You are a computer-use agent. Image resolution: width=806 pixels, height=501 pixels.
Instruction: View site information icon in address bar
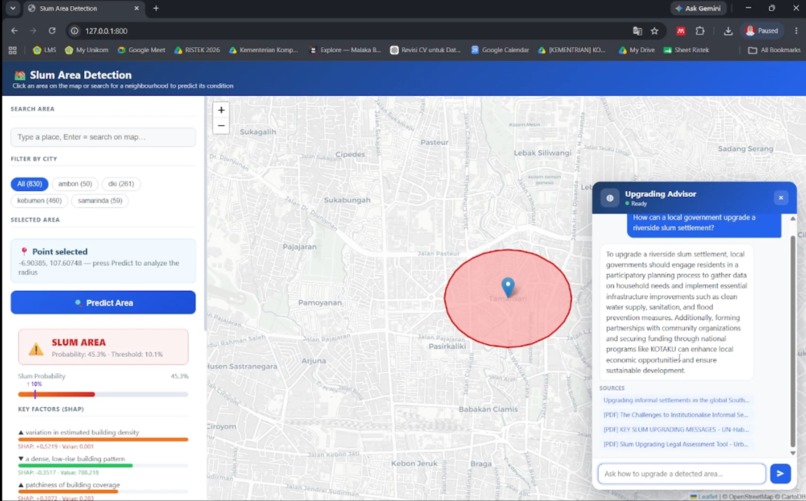click(x=75, y=31)
